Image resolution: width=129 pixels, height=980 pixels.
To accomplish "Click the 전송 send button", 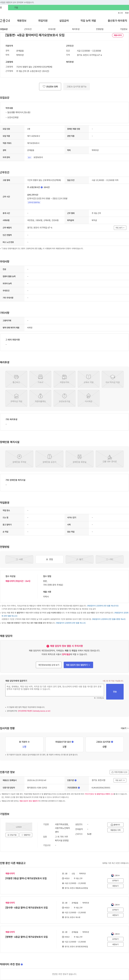I will tap(115, 692).
